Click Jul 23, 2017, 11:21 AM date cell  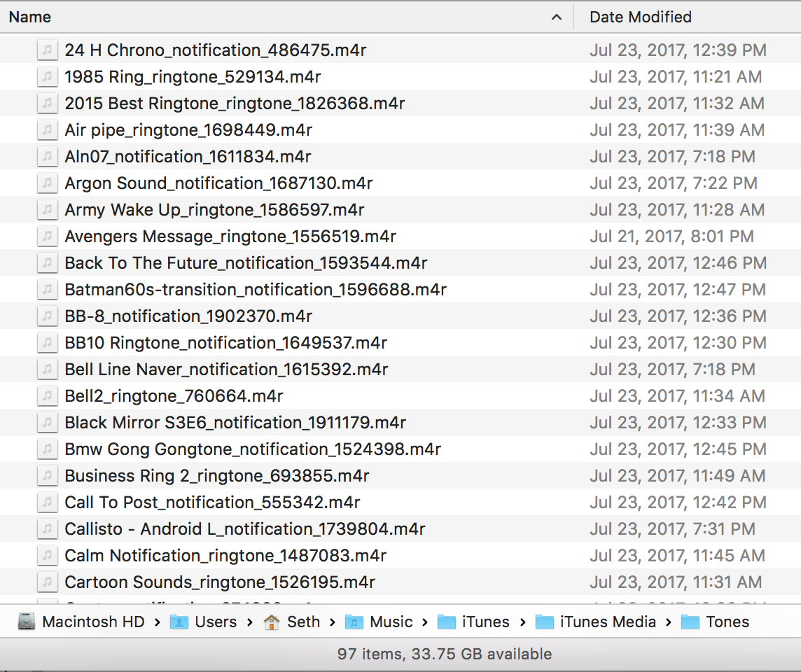676,76
